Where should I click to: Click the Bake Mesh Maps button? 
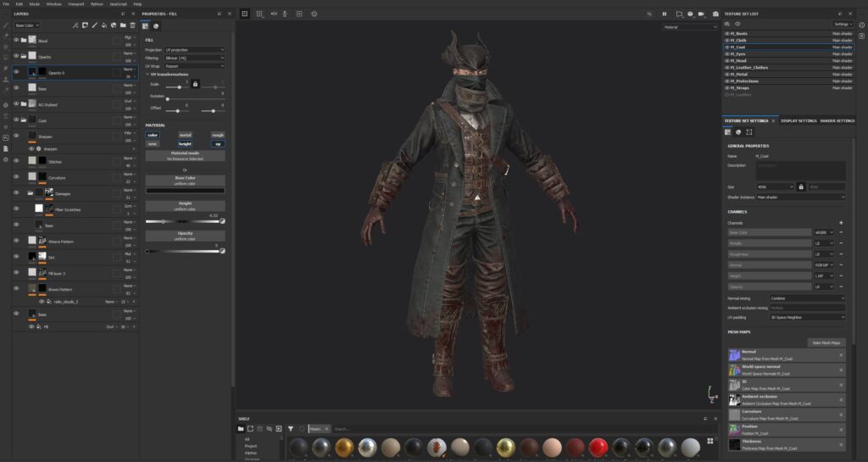click(827, 342)
